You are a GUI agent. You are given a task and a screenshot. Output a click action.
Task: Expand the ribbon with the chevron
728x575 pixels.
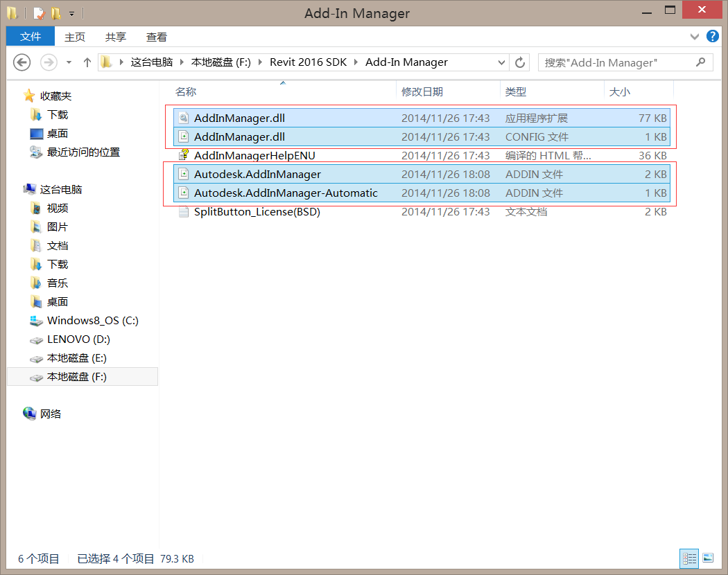click(695, 37)
